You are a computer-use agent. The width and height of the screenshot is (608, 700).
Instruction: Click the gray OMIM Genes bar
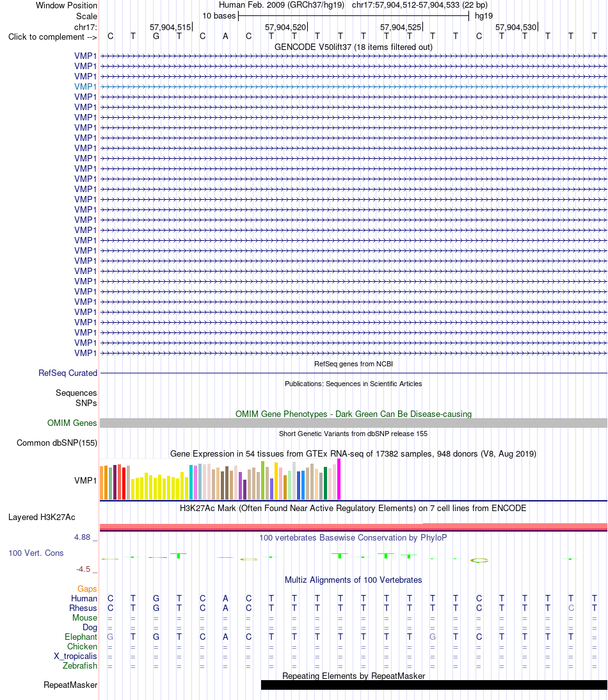click(x=353, y=423)
